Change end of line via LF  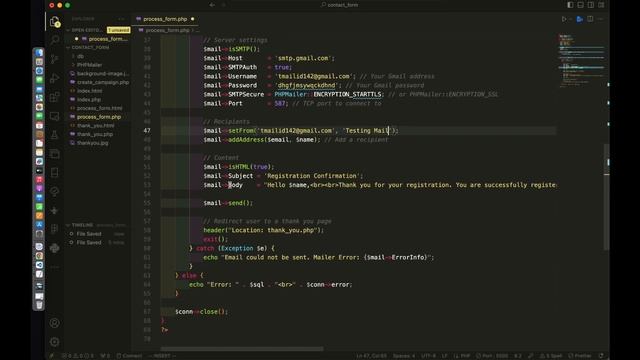click(x=444, y=356)
